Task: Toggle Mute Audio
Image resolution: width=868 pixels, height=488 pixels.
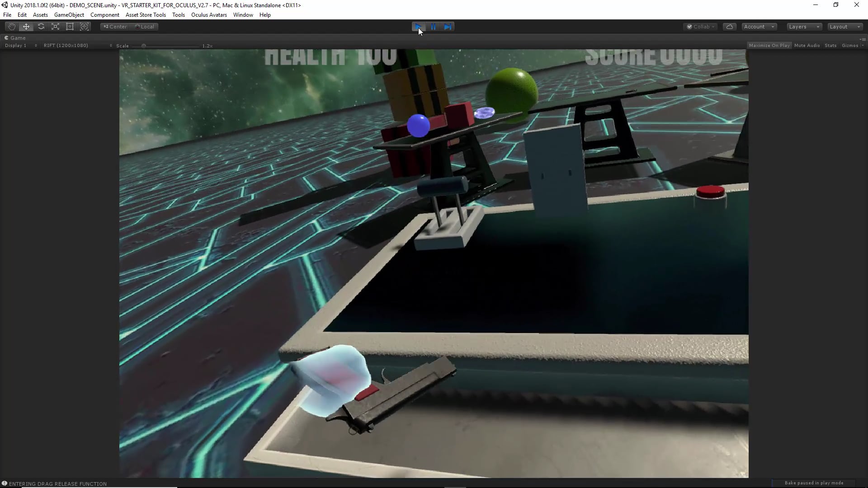Action: [x=807, y=45]
